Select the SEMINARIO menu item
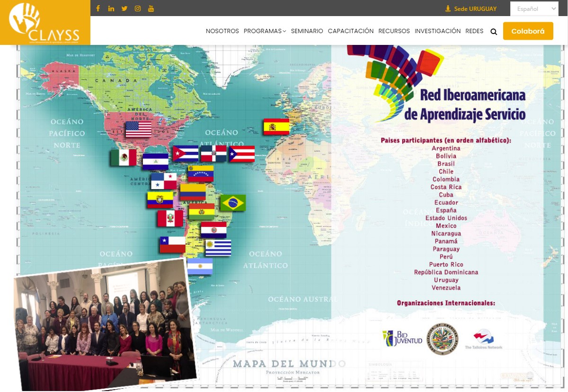Image resolution: width=568 pixels, height=392 pixels. pyautogui.click(x=306, y=31)
